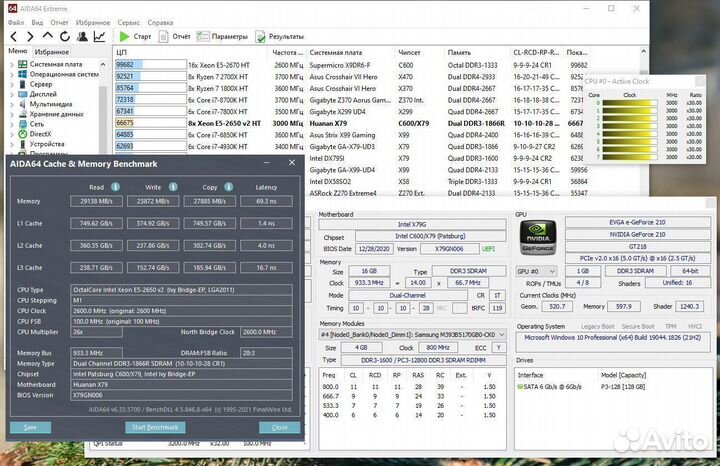Click the info icon next to Read
The image size is (720, 466).
coord(115,187)
